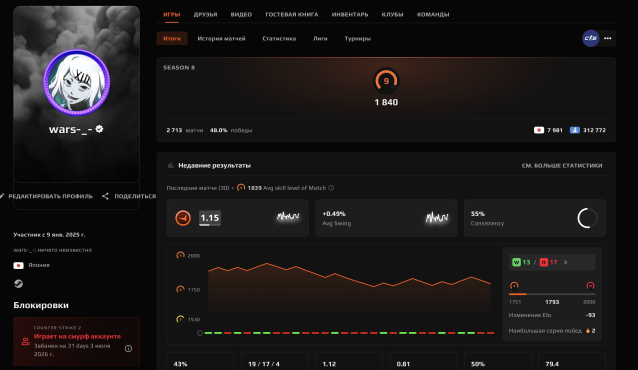
Task: Open the Гостевая книга tab
Action: pyautogui.click(x=291, y=14)
